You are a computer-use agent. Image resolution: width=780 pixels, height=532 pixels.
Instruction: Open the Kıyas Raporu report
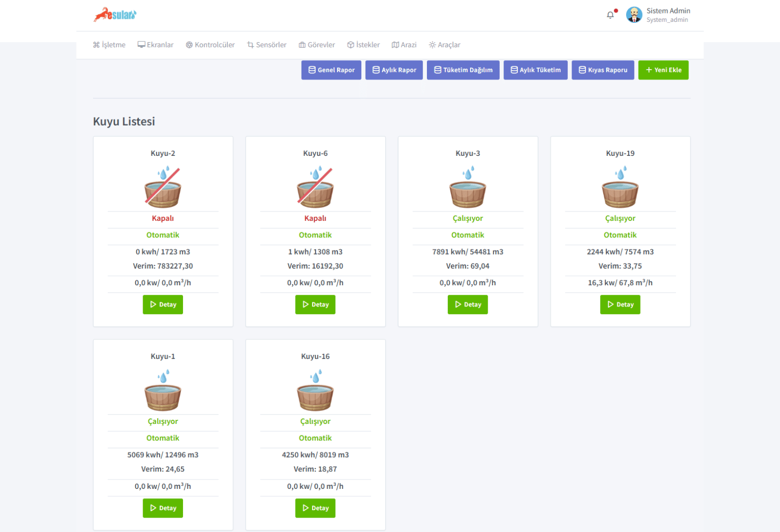pos(603,70)
